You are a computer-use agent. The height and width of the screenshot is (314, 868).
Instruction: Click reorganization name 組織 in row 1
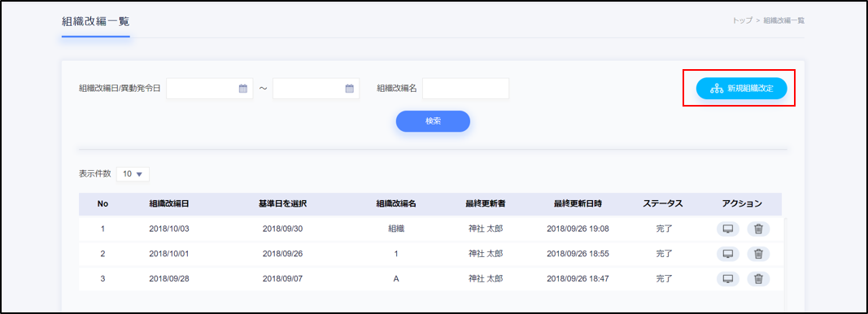pos(396,229)
